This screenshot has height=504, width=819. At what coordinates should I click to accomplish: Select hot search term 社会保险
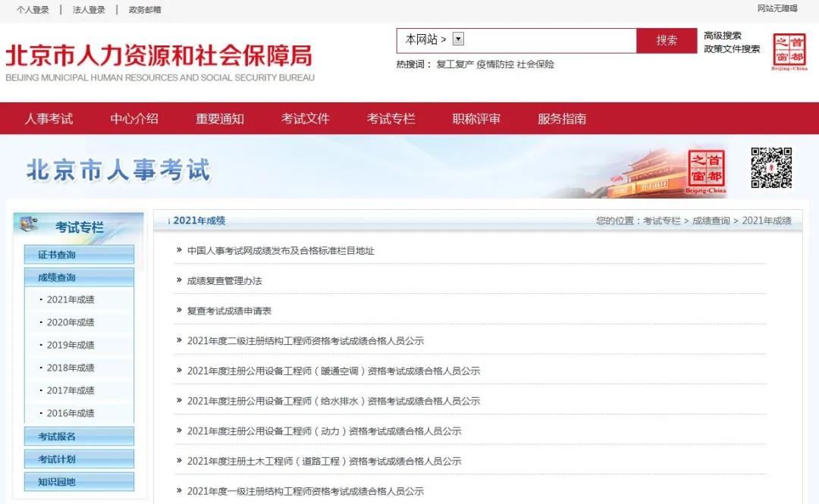[x=535, y=64]
